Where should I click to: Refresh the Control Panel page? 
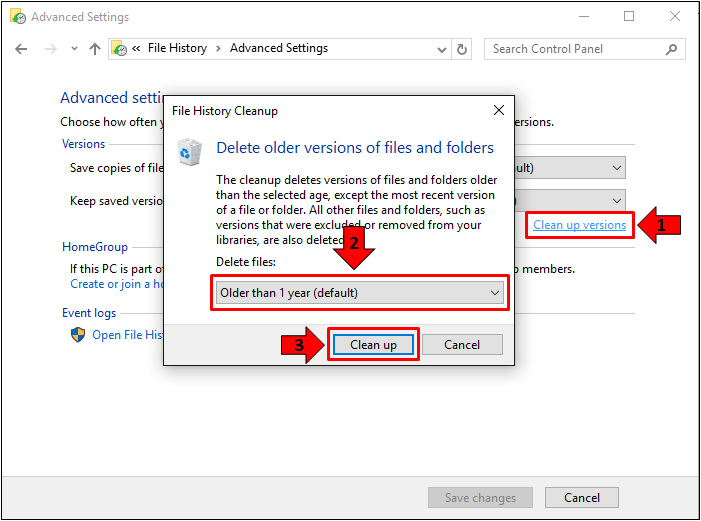[x=462, y=49]
